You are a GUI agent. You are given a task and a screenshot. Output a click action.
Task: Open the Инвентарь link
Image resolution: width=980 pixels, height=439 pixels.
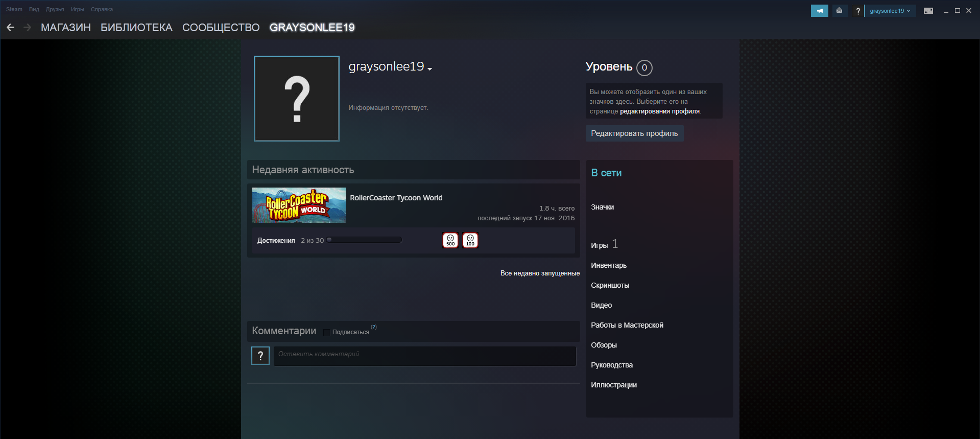tap(608, 265)
